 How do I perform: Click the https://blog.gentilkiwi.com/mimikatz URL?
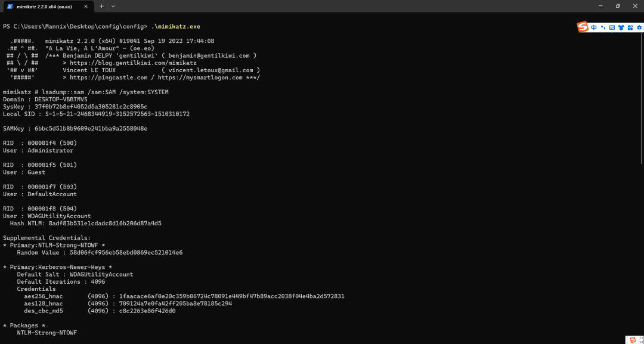coord(133,63)
